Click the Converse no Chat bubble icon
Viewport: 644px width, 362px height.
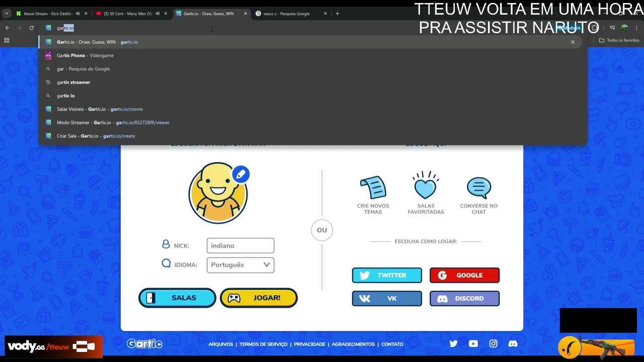(478, 188)
